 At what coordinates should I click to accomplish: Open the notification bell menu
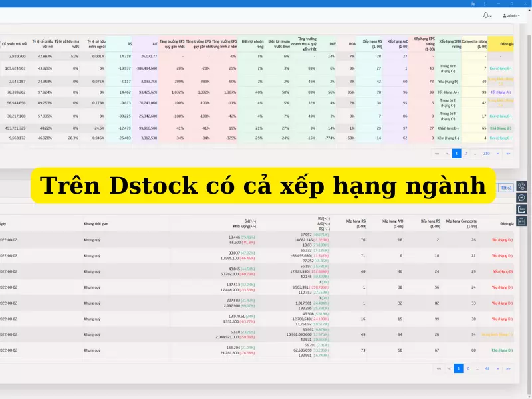487,15
